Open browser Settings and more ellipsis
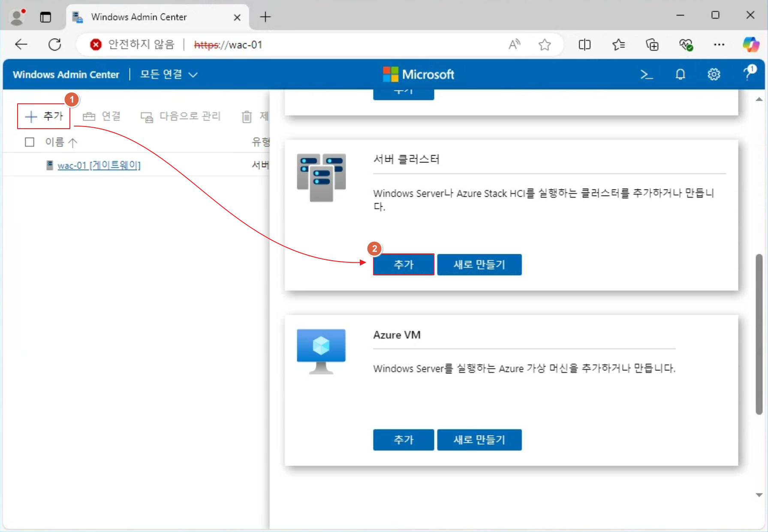This screenshot has height=532, width=768. [x=719, y=45]
